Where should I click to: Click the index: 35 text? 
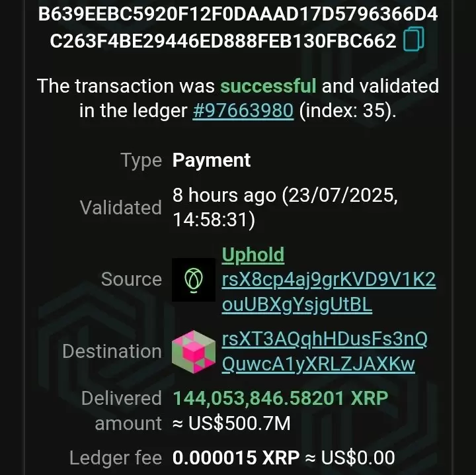pyautogui.click(x=348, y=110)
